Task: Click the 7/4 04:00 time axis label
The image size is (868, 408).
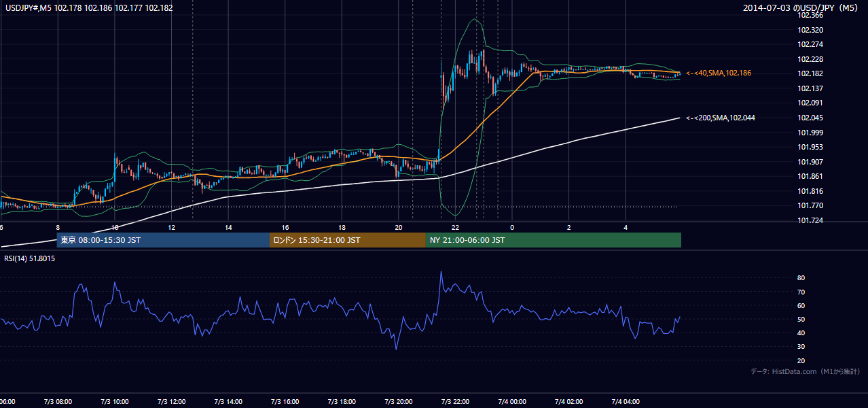Action: coord(626,401)
